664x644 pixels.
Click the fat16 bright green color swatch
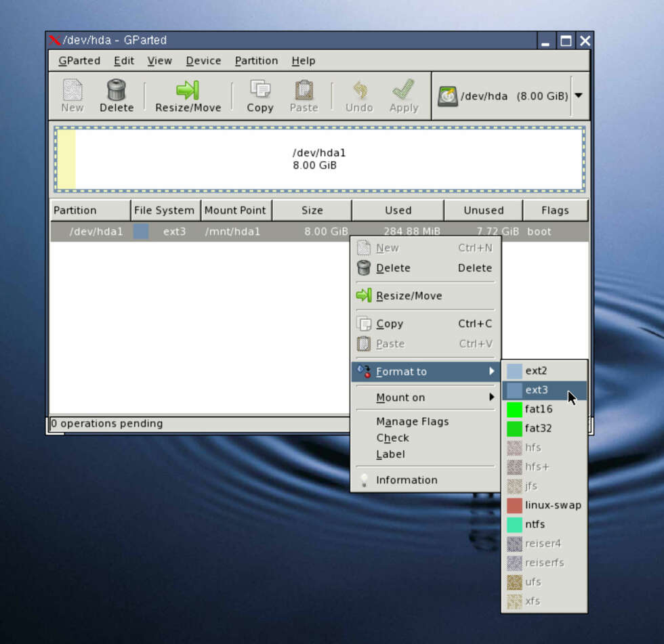tap(514, 409)
